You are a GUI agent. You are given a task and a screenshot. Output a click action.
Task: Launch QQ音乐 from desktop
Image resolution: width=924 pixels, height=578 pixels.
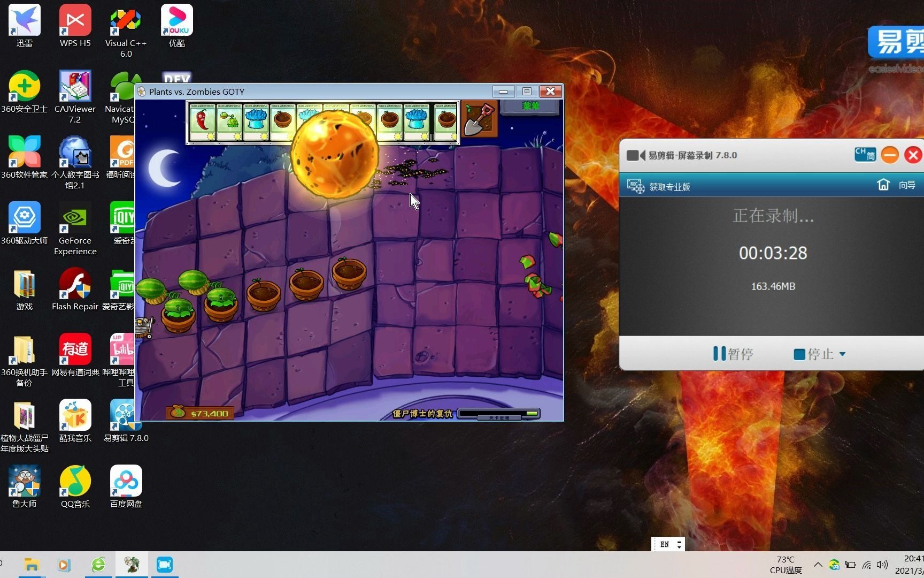pyautogui.click(x=75, y=487)
